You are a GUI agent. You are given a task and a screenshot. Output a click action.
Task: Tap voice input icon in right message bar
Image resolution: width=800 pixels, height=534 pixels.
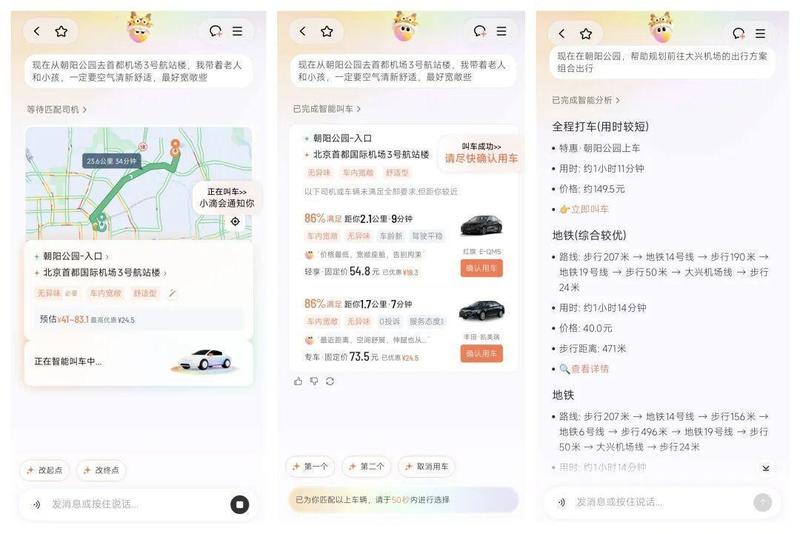click(561, 502)
